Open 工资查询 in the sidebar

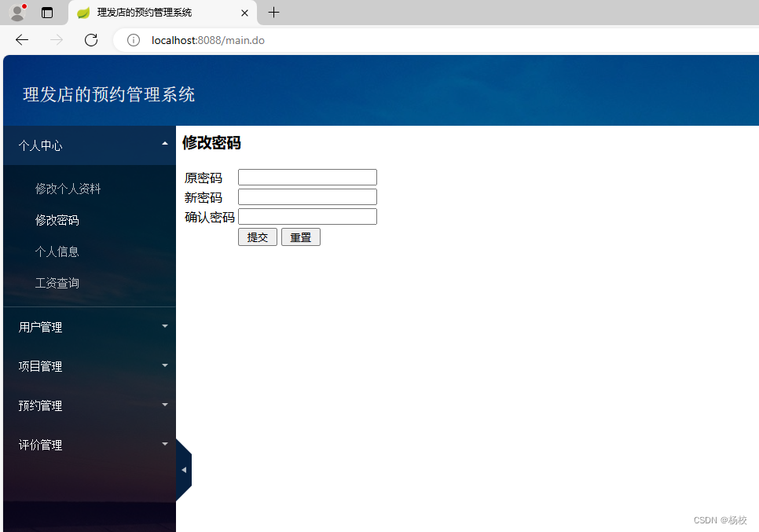tap(57, 283)
